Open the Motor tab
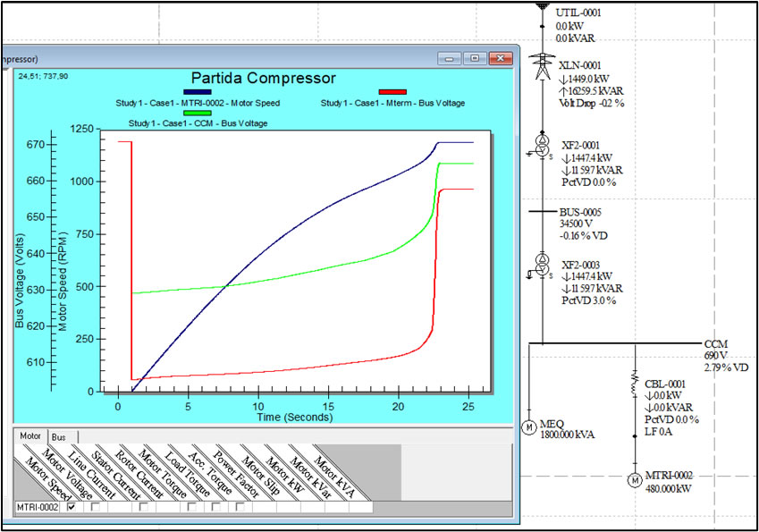 [x=30, y=437]
